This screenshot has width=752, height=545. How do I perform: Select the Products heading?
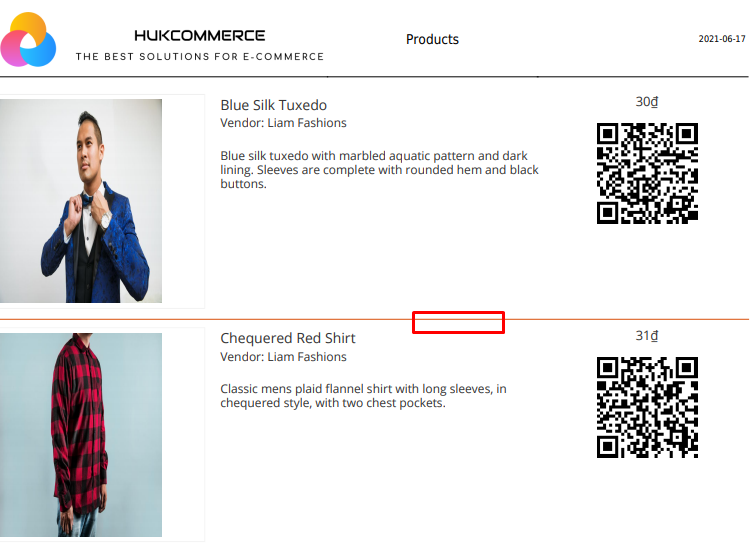tap(432, 39)
